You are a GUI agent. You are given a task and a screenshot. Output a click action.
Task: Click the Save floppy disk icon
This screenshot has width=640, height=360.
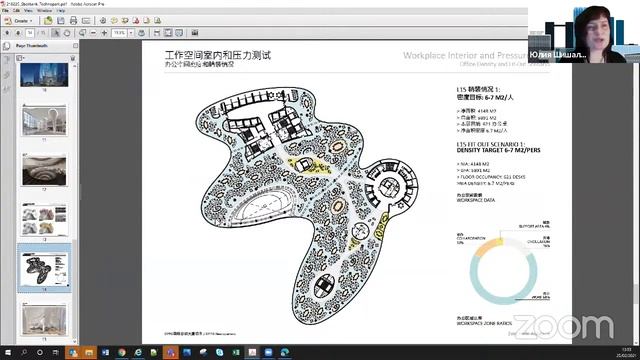[x=61, y=20]
